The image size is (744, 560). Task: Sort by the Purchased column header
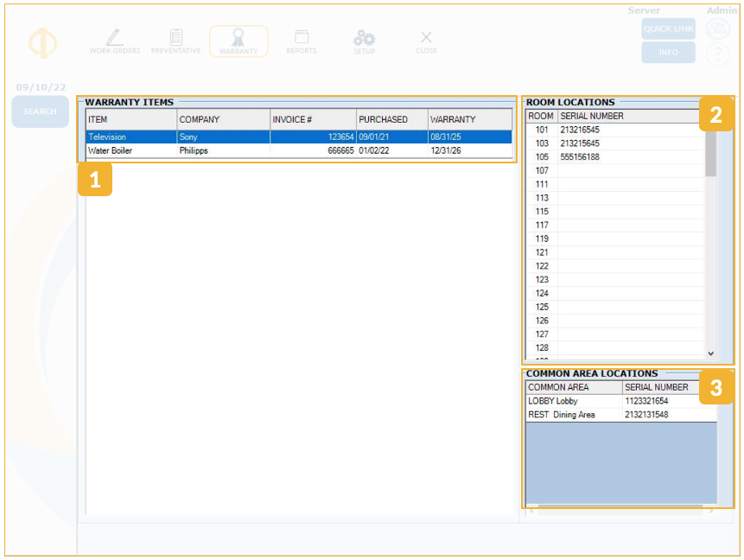391,119
